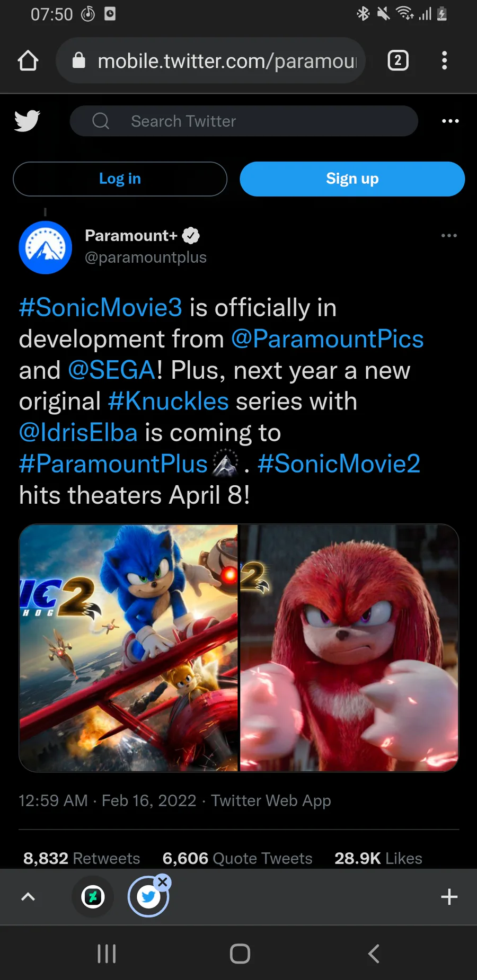
Task: Open the @ParamountPics mention
Action: coord(328,339)
